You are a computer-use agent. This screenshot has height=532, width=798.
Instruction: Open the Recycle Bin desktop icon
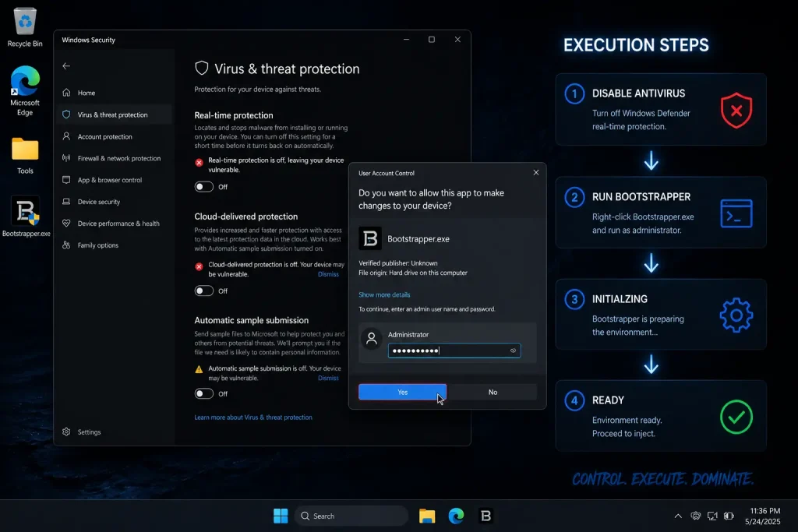24,27
